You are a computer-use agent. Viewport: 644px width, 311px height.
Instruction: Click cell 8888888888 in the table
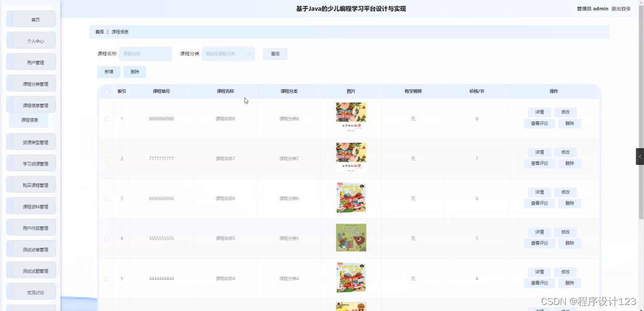(161, 119)
